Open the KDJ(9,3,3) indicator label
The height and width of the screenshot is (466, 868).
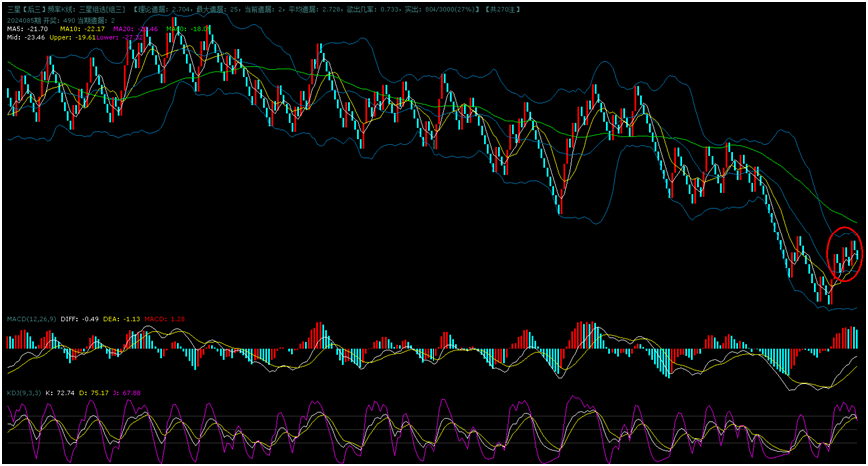point(23,393)
